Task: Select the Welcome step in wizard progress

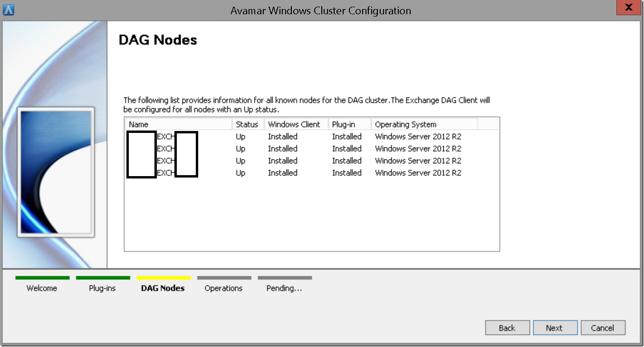Action: pos(42,288)
